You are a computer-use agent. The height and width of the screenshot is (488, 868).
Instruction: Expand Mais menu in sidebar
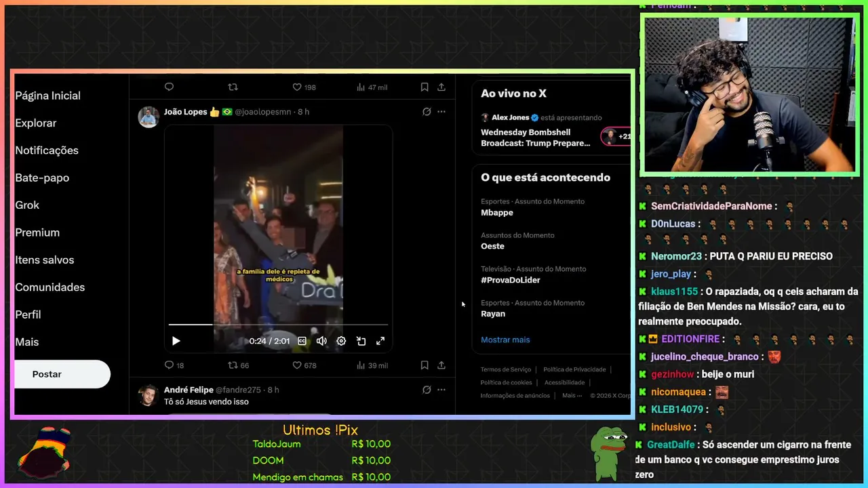27,342
